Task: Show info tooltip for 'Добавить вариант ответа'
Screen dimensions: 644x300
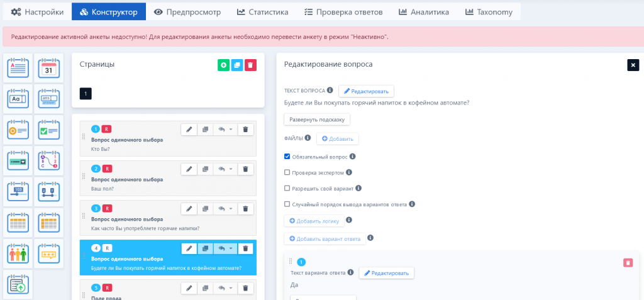Action: coord(370,238)
